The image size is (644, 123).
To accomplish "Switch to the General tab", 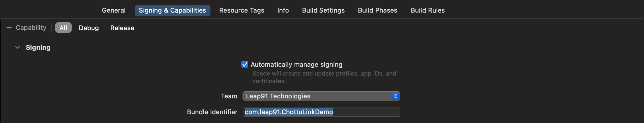I will coord(114,10).
